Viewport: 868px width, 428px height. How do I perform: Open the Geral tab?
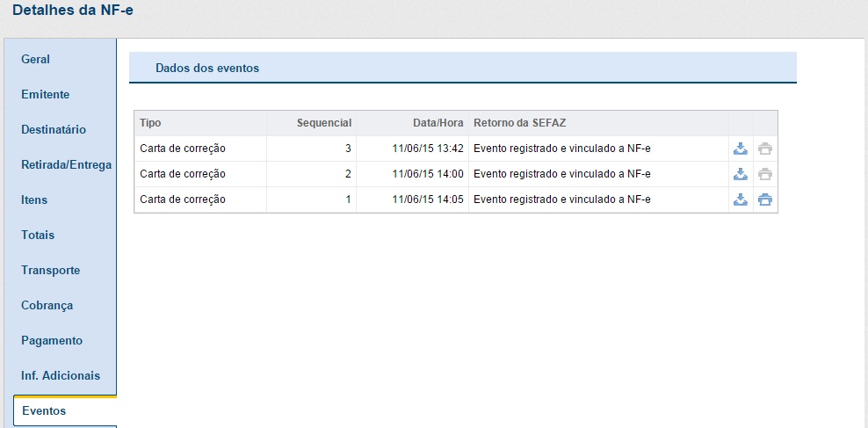point(36,60)
